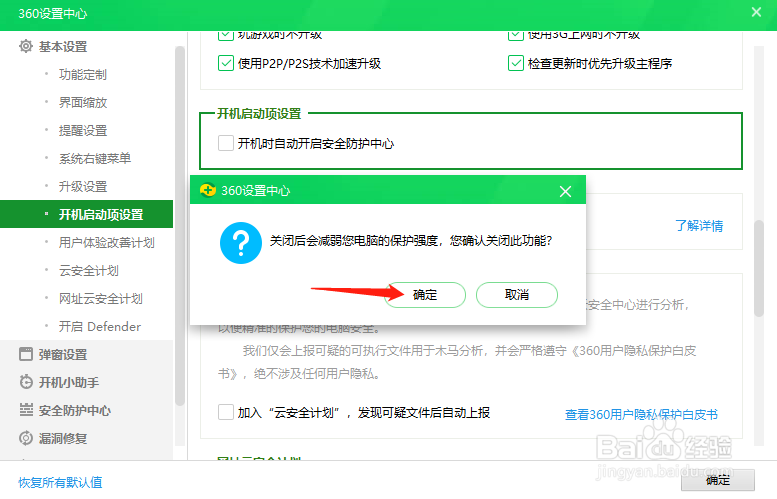The height and width of the screenshot is (499, 777).
Task: Click the dialog message about 保护强度
Action: 411,241
